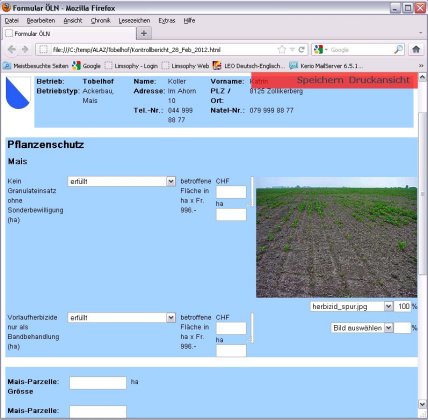This screenshot has width=428, height=420.
Task: Click the 100 percent image size field
Action: pos(402,306)
